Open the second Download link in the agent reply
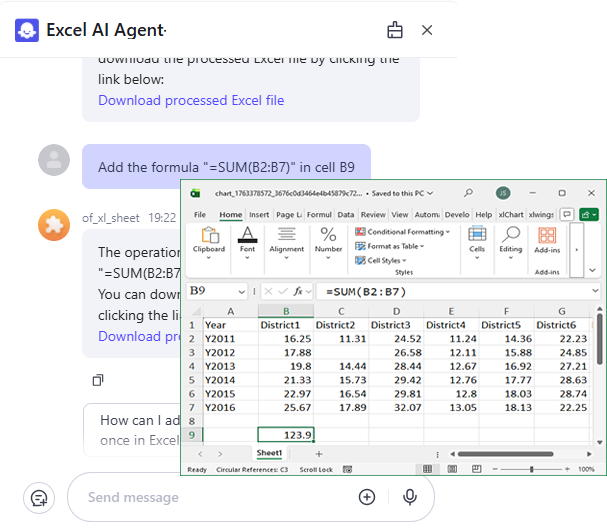This screenshot has width=607, height=532. [x=139, y=336]
